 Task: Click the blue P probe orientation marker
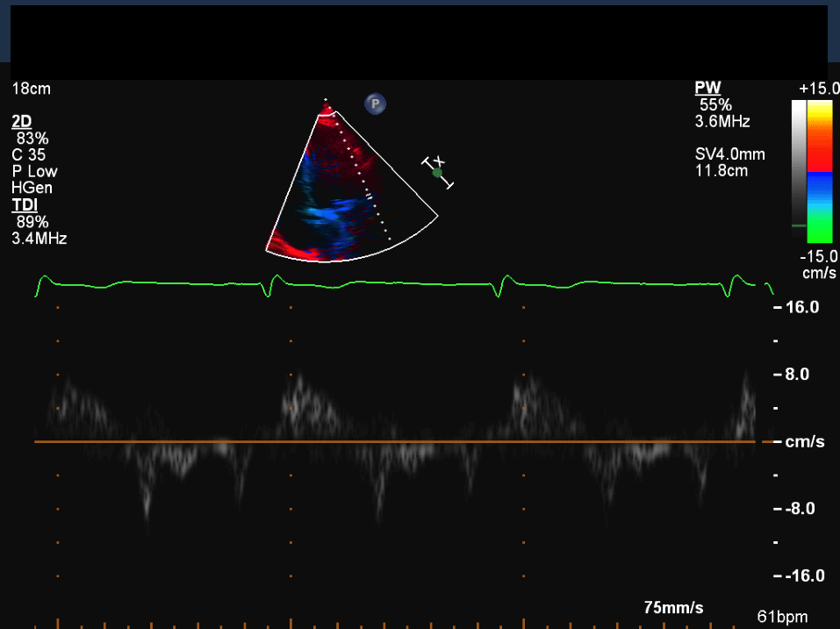pos(376,104)
